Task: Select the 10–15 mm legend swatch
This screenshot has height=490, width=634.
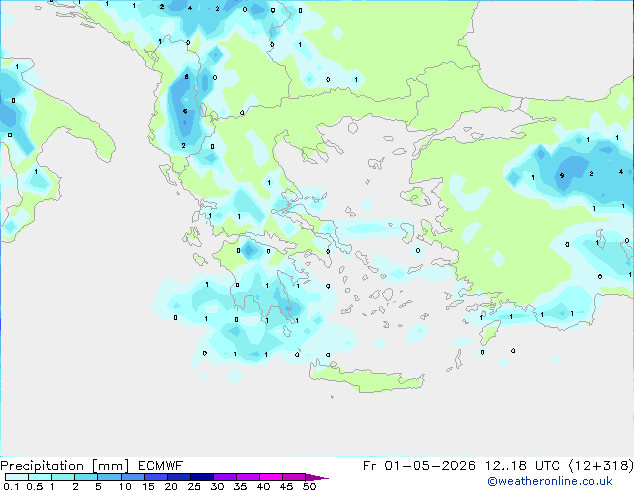Action: tap(133, 477)
